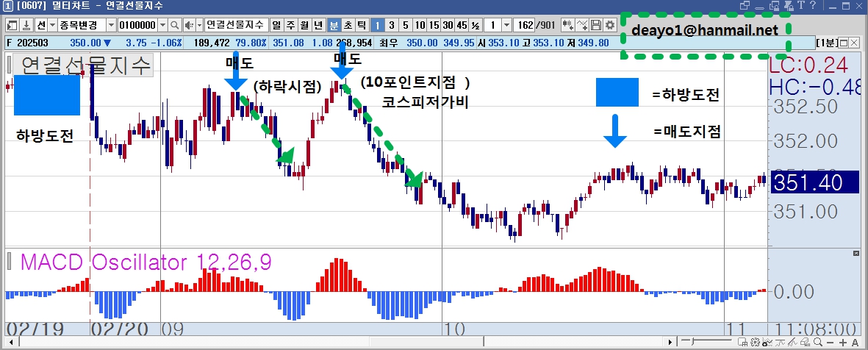The width and height of the screenshot is (868, 350).
Task: Select the 분 (minute) period button
Action: point(334,25)
